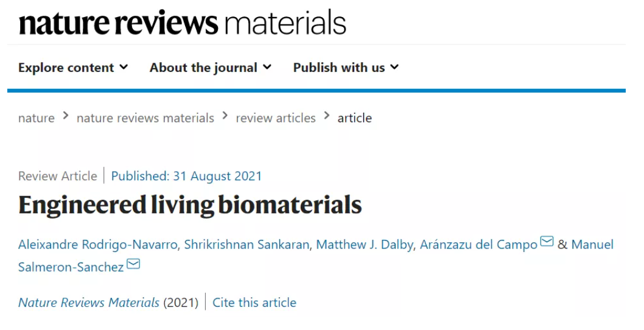
Task: Open the Nature Reviews Materials journal link
Action: pyautogui.click(x=89, y=303)
